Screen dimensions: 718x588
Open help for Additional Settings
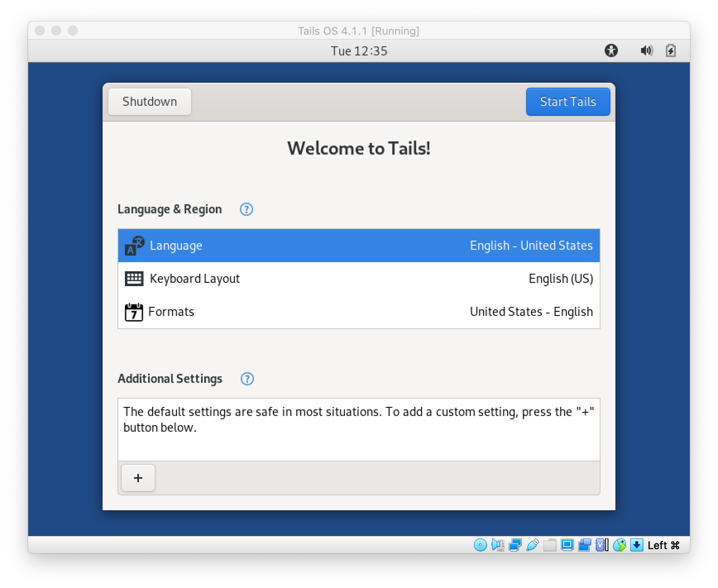247,379
